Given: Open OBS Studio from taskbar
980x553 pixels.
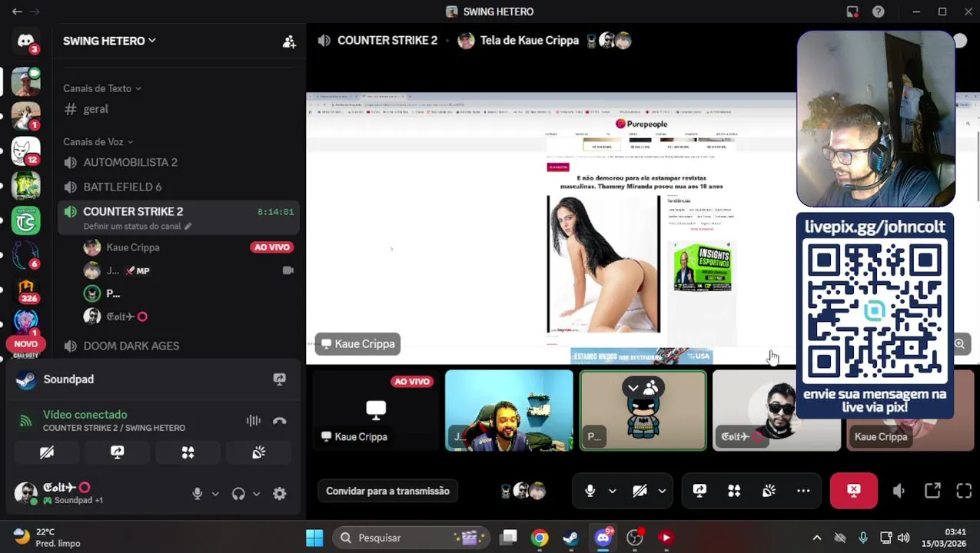Looking at the screenshot, I should pyautogui.click(x=634, y=538).
